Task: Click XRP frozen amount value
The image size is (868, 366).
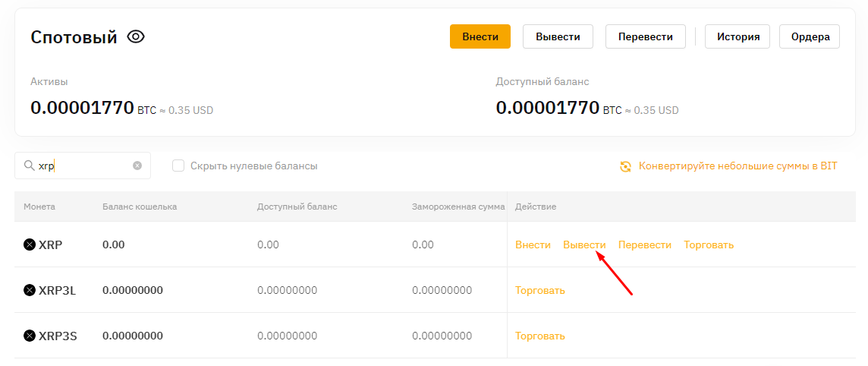Action: 423,245
